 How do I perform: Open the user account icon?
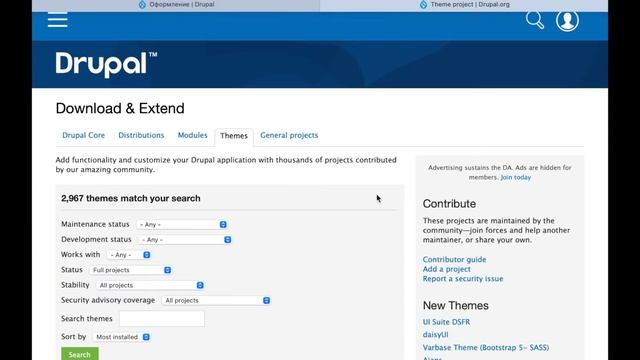click(x=567, y=20)
